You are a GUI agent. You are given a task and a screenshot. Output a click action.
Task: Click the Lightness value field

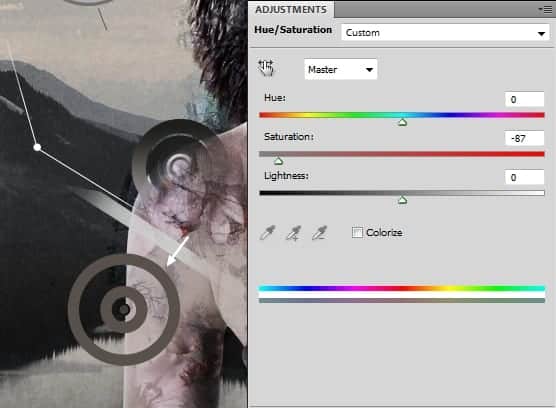(524, 177)
